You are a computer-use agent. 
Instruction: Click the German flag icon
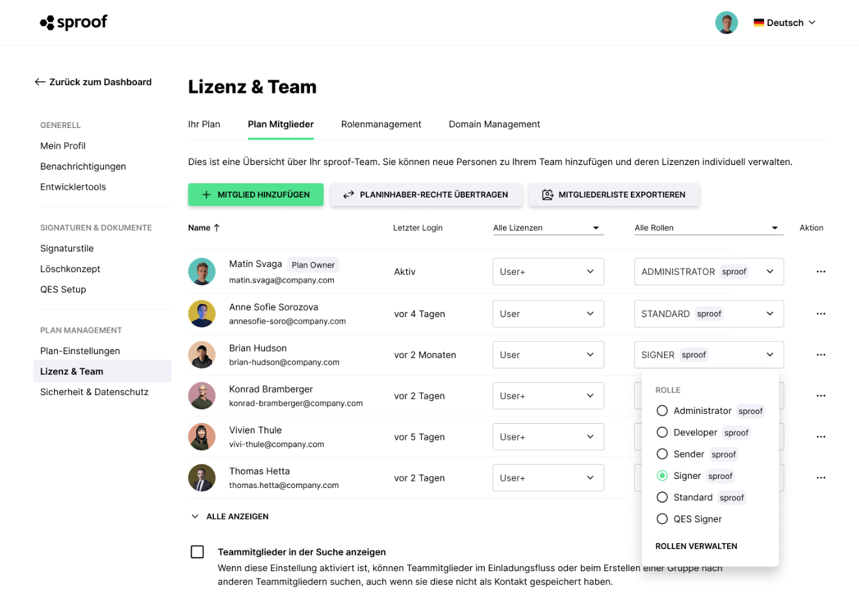[758, 23]
